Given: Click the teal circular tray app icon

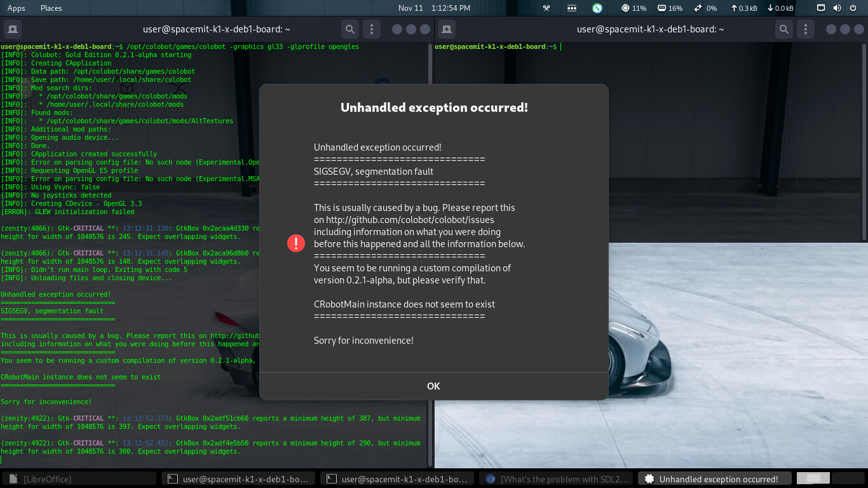Looking at the screenshot, I should tap(597, 8).
